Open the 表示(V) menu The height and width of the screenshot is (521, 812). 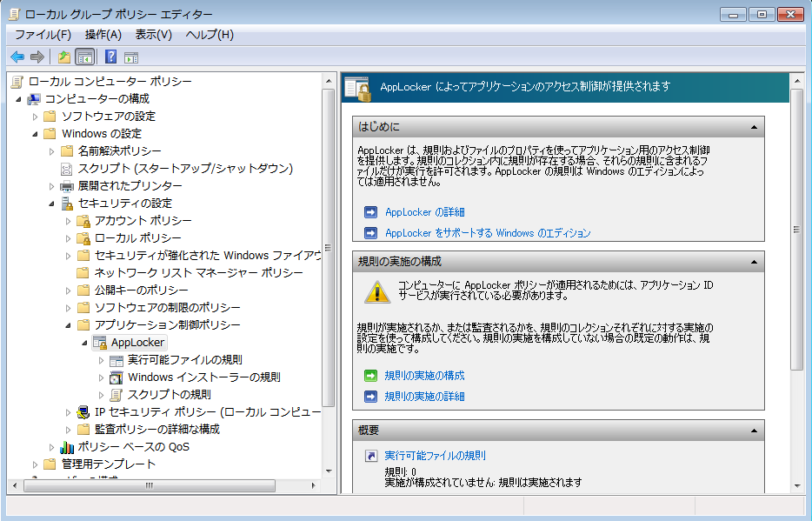pos(153,35)
